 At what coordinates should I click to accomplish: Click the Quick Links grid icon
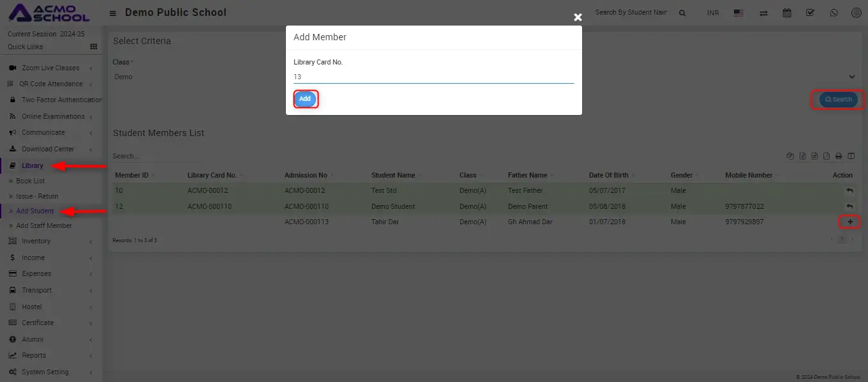coord(93,47)
